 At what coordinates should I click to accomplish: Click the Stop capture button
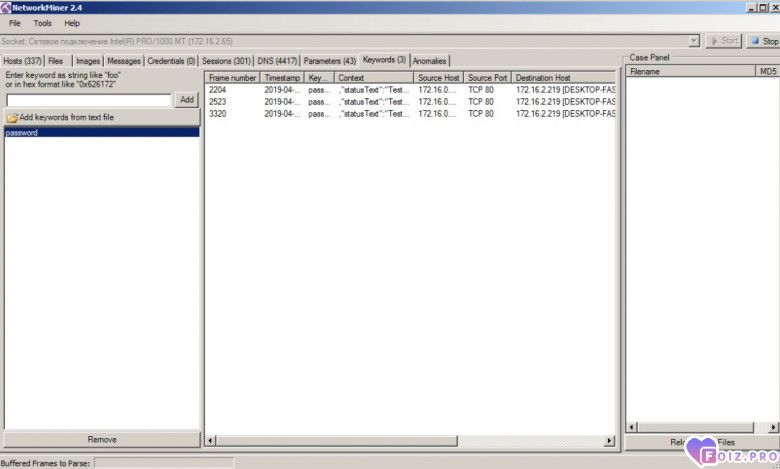pos(764,41)
